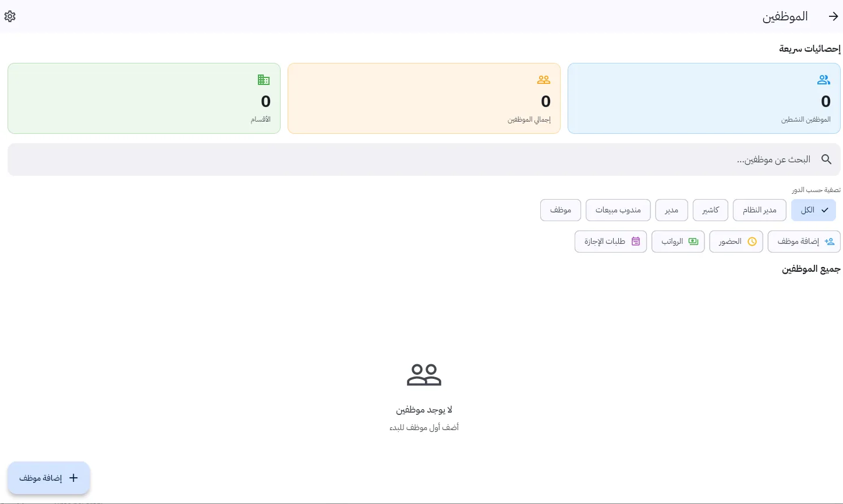The image size is (843, 504).
Task: Open the الأقسام stats card
Action: click(144, 98)
